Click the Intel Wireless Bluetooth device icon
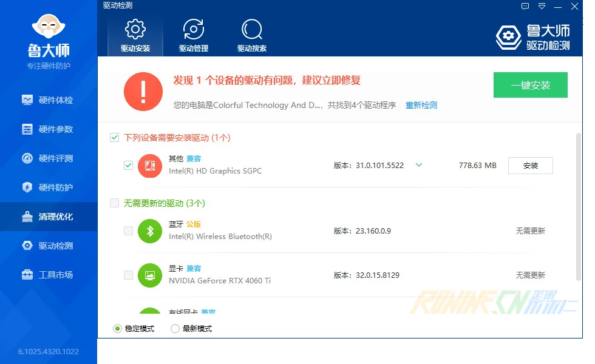 (150, 231)
